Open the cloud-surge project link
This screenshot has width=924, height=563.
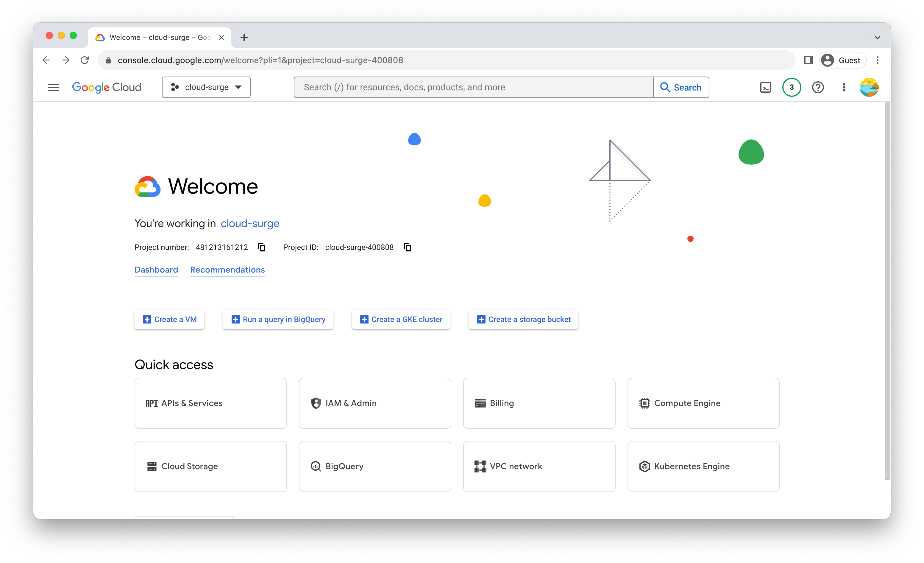point(250,223)
